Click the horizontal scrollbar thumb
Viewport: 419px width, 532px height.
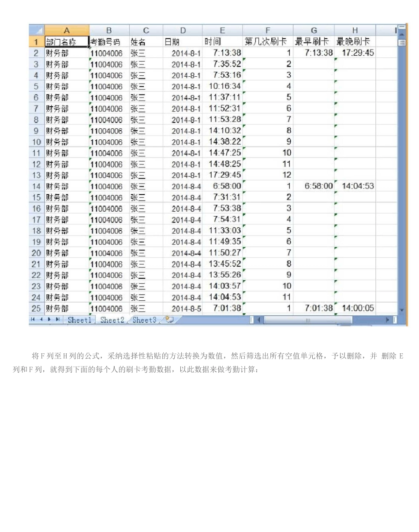point(308,320)
